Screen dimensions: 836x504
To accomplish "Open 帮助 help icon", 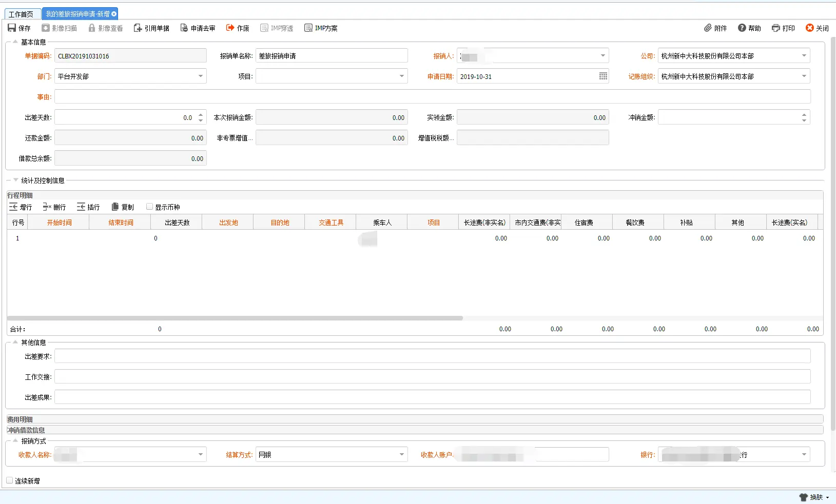I will point(742,28).
